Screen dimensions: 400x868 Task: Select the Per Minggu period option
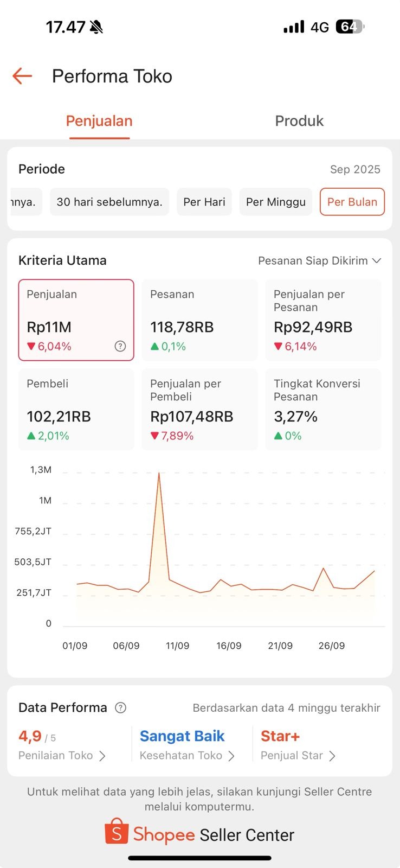click(275, 202)
